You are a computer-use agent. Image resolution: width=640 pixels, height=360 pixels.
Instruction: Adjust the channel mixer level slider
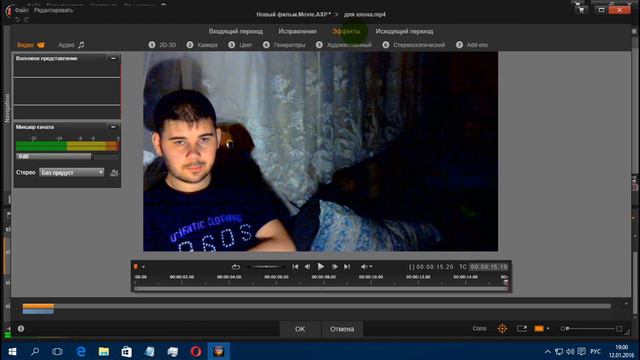67,156
